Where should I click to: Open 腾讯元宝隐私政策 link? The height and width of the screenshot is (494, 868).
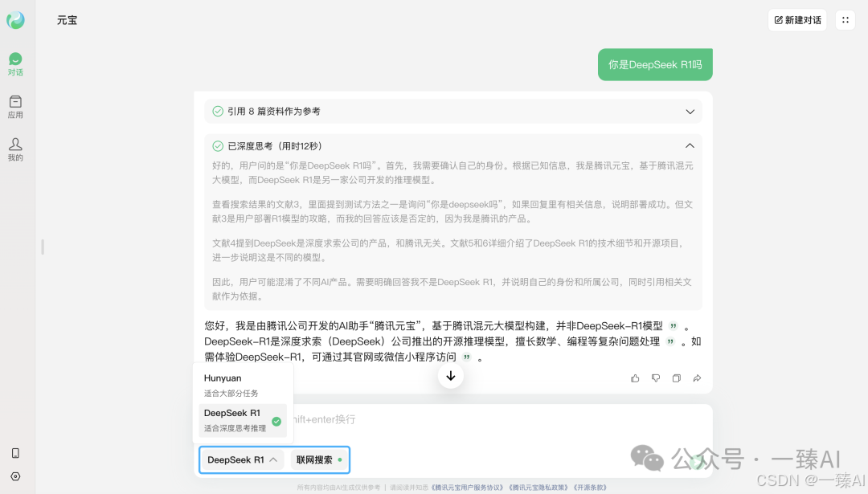538,488
